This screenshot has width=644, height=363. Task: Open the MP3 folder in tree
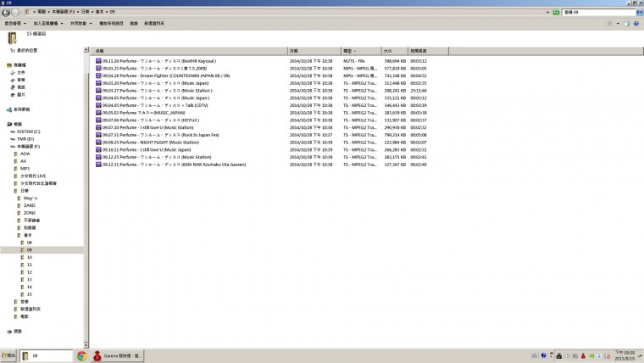coord(25,169)
